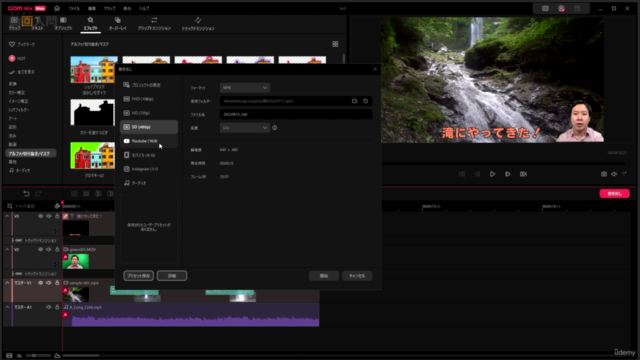
Task: Toggle the effects grid view icon
Action: point(335,44)
